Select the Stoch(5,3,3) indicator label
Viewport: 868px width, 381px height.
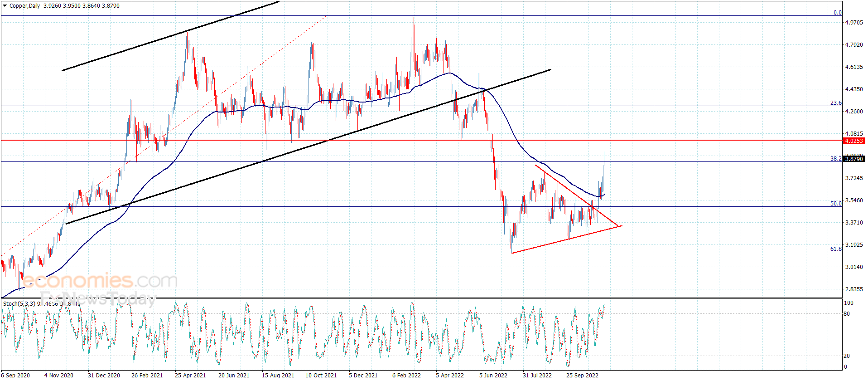19,303
